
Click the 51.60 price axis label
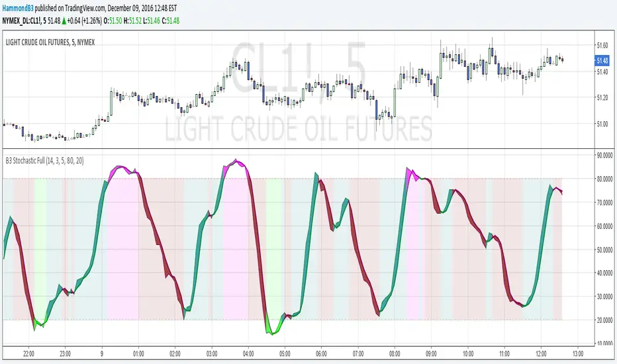(x=601, y=45)
